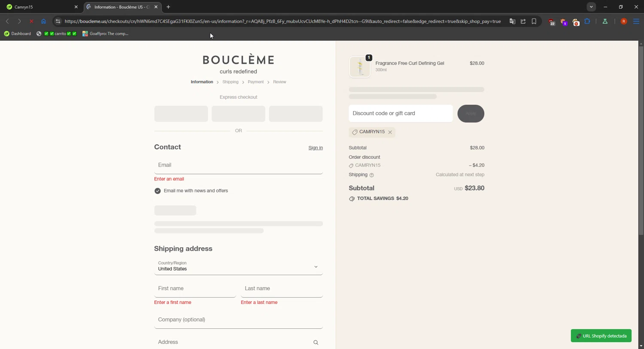
Task: Open site information settings icon in address bar
Action: click(x=58, y=21)
